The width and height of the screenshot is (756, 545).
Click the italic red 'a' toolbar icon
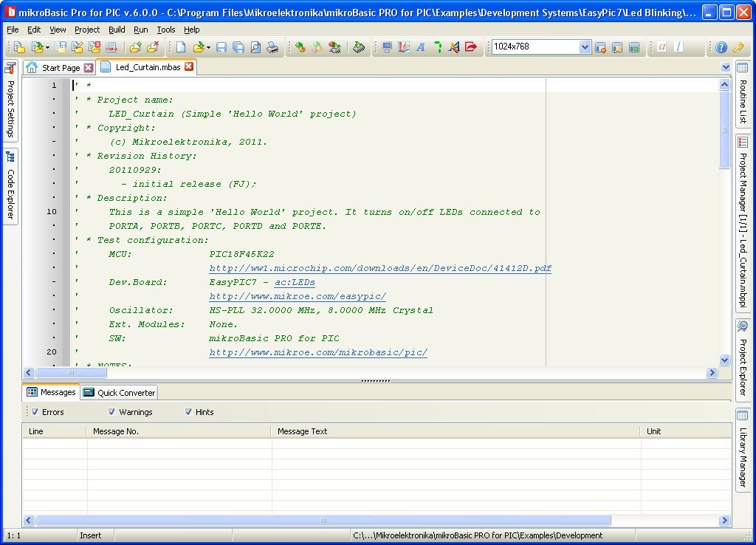[662, 47]
